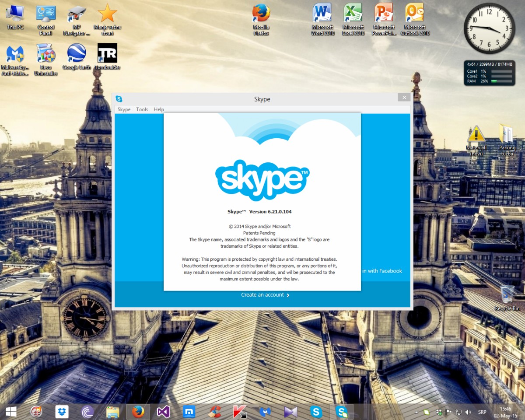Select the star-shaped Manje važne stvari icon

coord(107,20)
